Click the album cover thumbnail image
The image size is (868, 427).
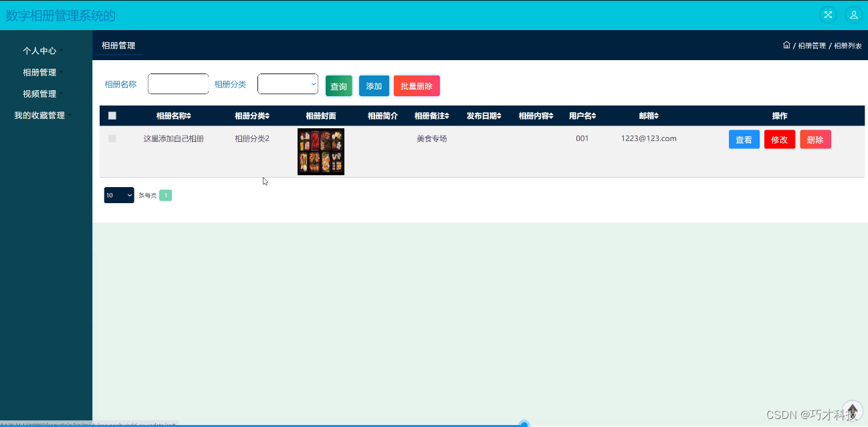coord(320,152)
